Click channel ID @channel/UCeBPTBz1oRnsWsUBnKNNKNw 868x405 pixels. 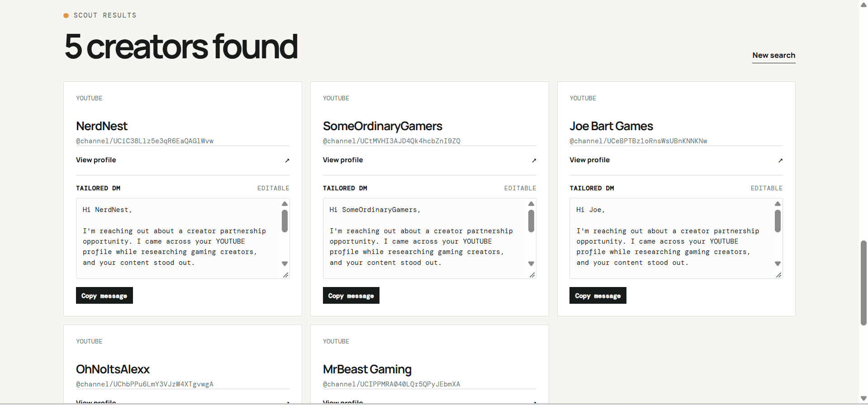click(638, 141)
